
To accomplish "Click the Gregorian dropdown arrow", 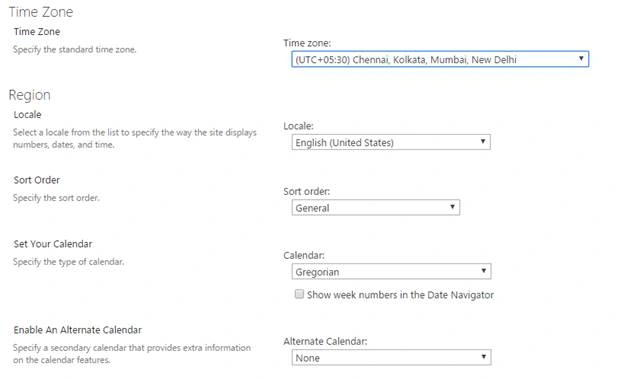I will click(x=484, y=271).
